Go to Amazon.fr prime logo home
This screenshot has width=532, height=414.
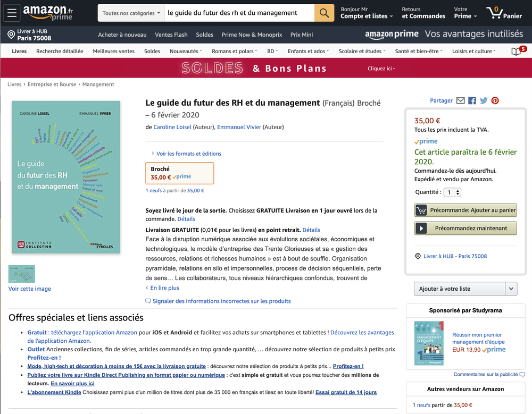click(48, 13)
